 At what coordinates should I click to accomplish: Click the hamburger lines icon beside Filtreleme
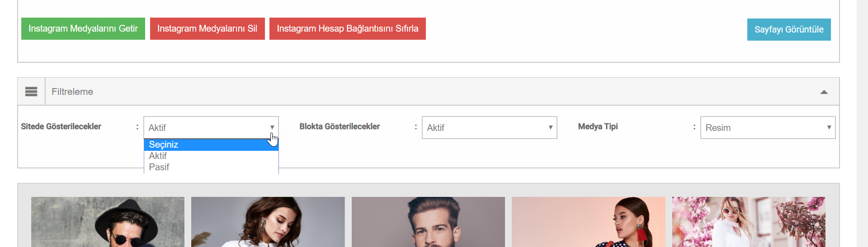tap(31, 92)
